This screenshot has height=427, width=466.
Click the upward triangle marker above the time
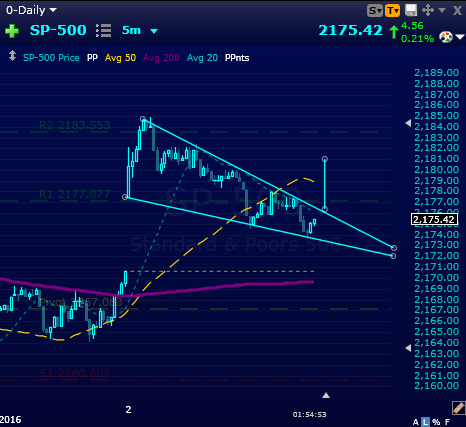(326, 395)
